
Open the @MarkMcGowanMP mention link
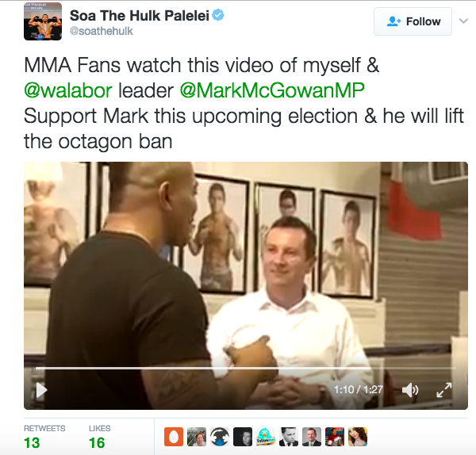pyautogui.click(x=272, y=90)
